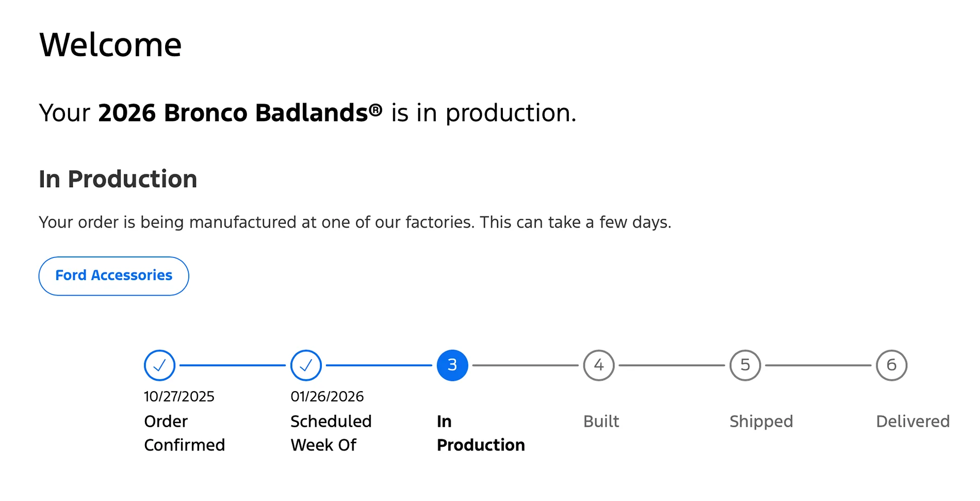Click the progress line between steps 3 and 4

(526, 365)
